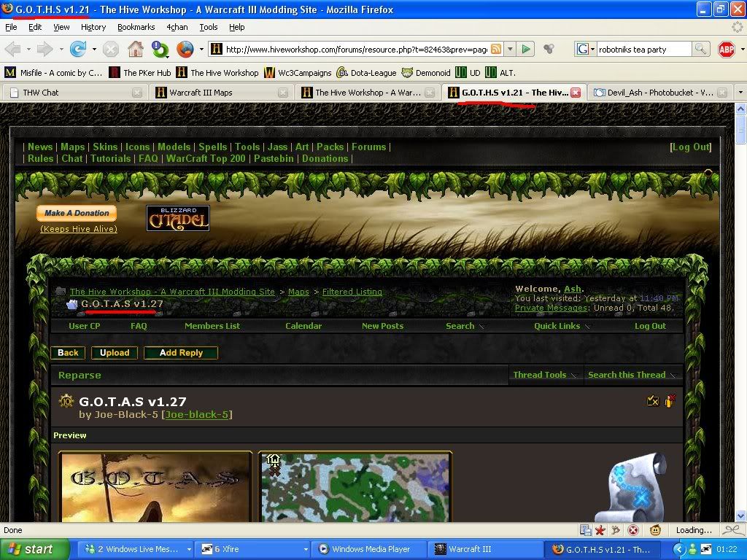Open the back history dropdown arrow
747x560 pixels.
(28, 49)
